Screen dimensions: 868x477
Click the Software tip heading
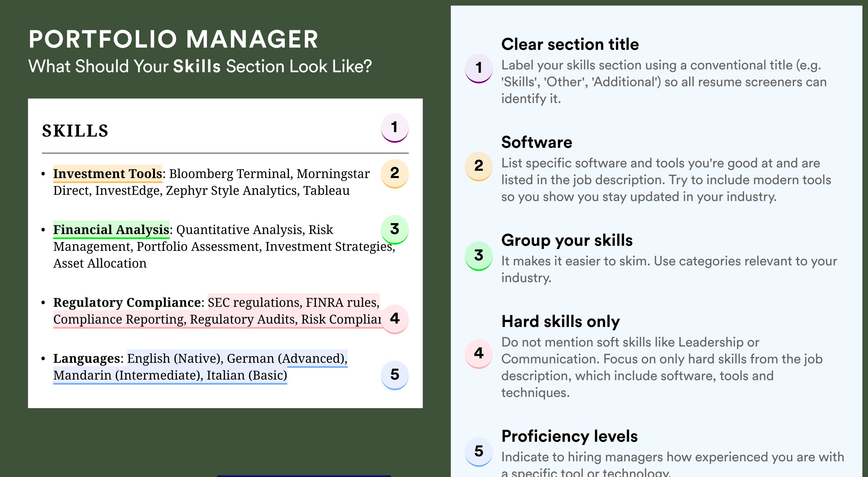[537, 142]
